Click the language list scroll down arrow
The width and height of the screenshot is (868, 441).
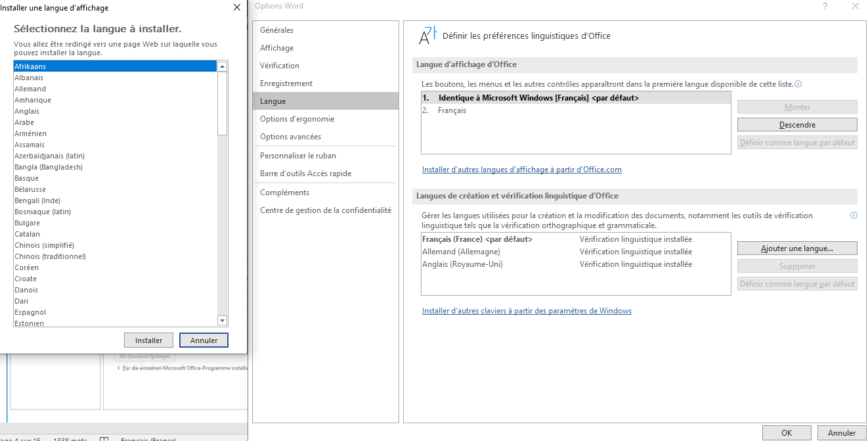(222, 321)
